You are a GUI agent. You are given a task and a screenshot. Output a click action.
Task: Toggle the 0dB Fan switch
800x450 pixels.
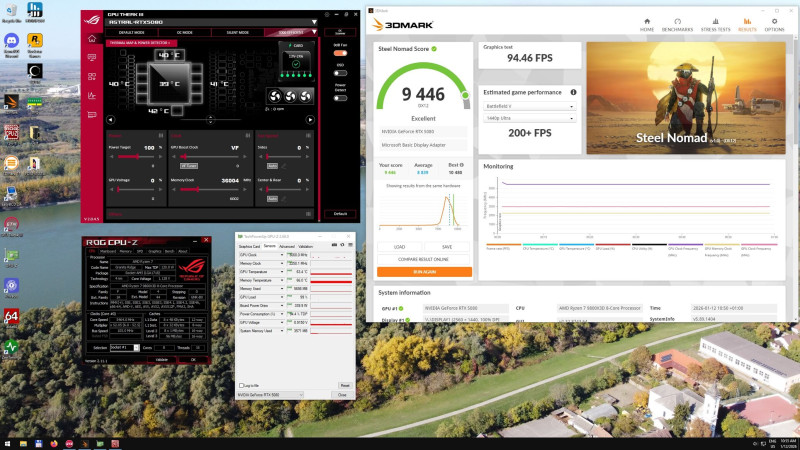(340, 53)
